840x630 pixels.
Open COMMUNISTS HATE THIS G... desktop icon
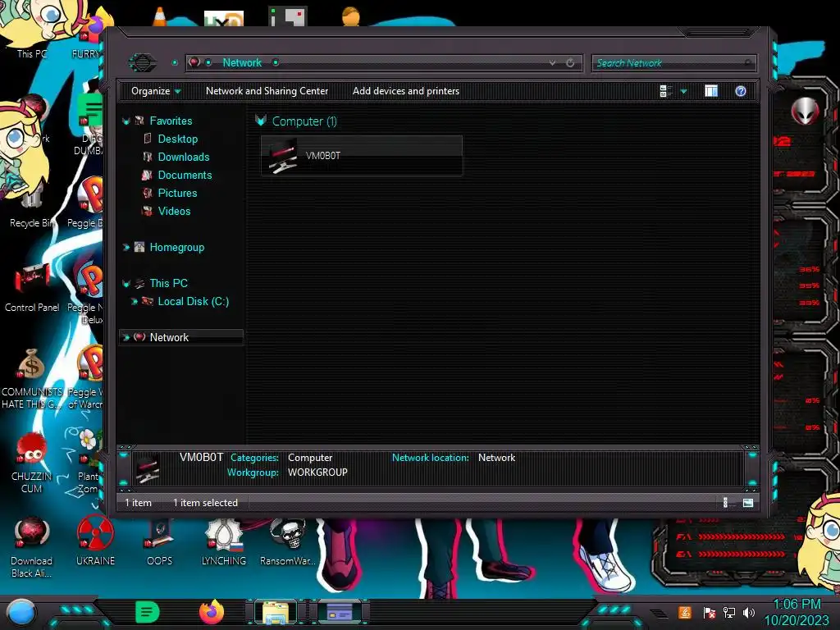(x=32, y=379)
